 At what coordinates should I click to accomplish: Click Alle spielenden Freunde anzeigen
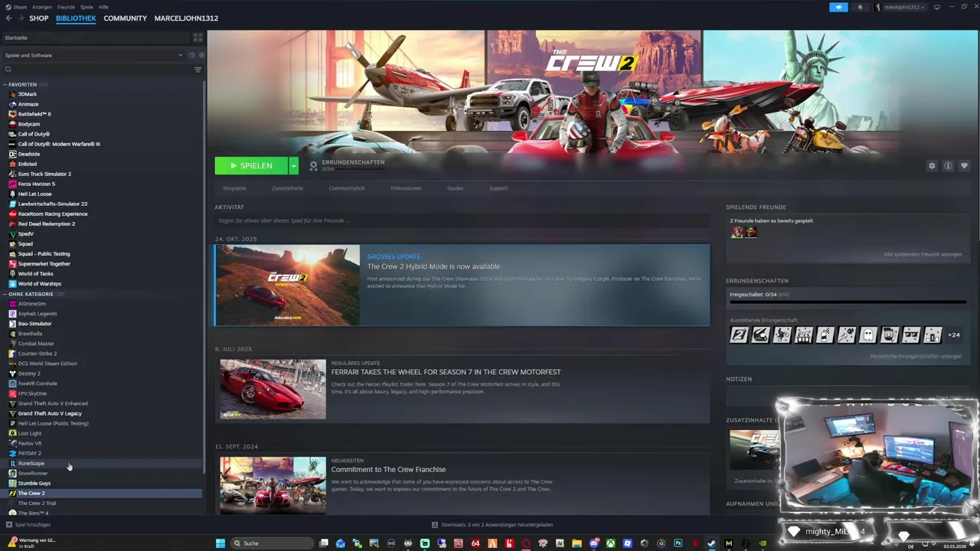click(923, 254)
